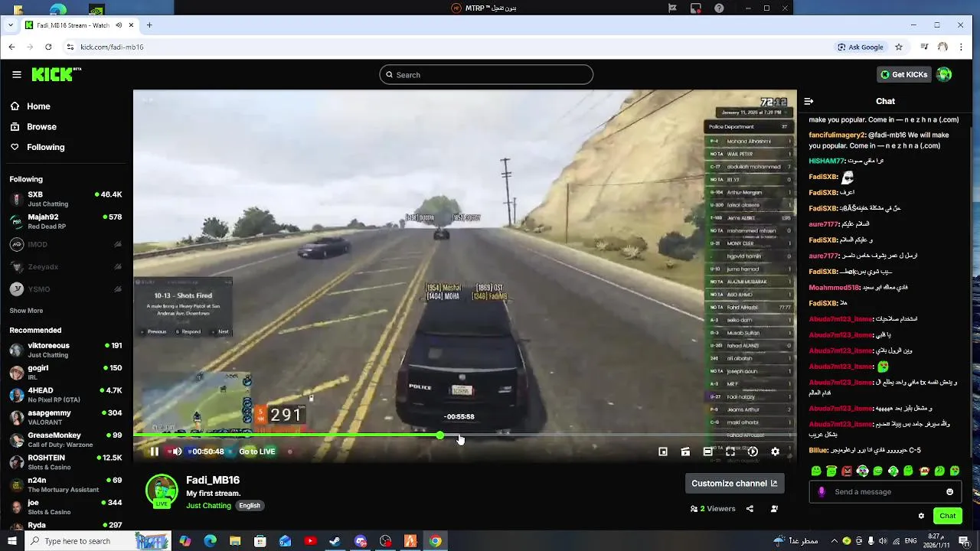
Task: Open Chrome tab search dropdown arrow
Action: point(10,25)
